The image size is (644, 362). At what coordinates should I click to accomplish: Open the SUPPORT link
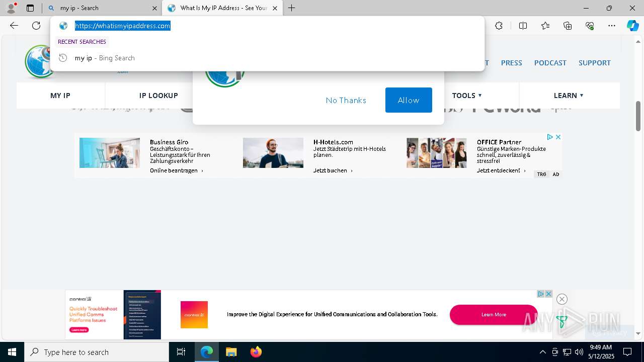point(594,63)
